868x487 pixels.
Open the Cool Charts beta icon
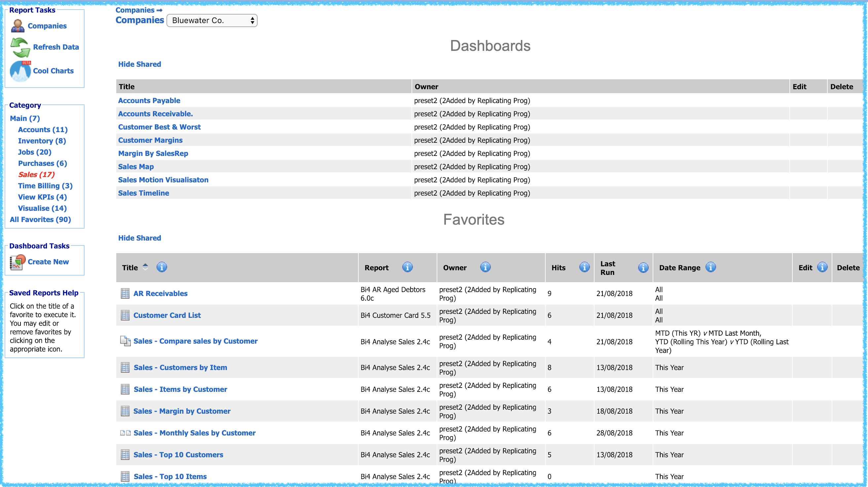(20, 71)
